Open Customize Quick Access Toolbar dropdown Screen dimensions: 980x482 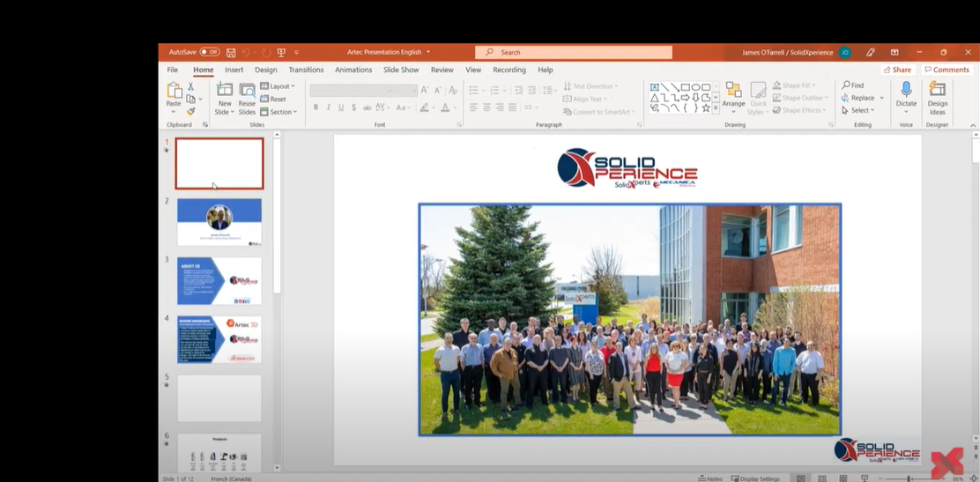[x=296, y=53]
